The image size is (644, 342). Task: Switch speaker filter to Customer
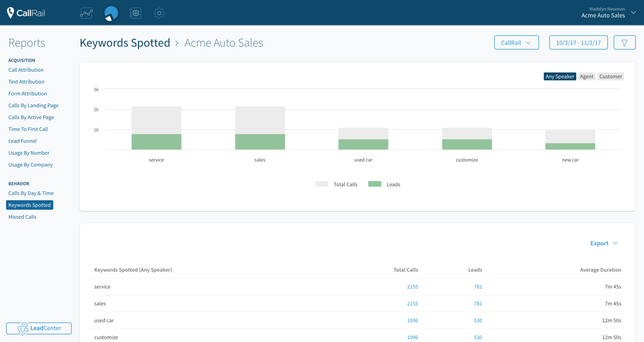(x=611, y=76)
